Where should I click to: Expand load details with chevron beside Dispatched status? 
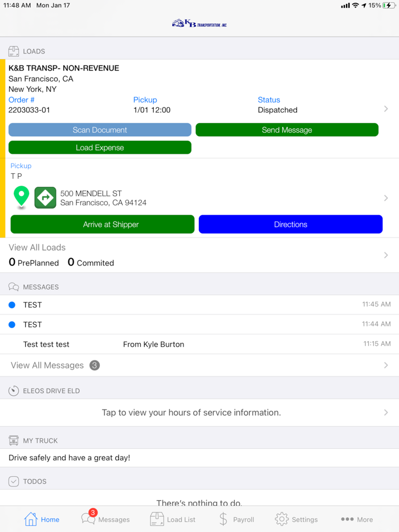385,108
